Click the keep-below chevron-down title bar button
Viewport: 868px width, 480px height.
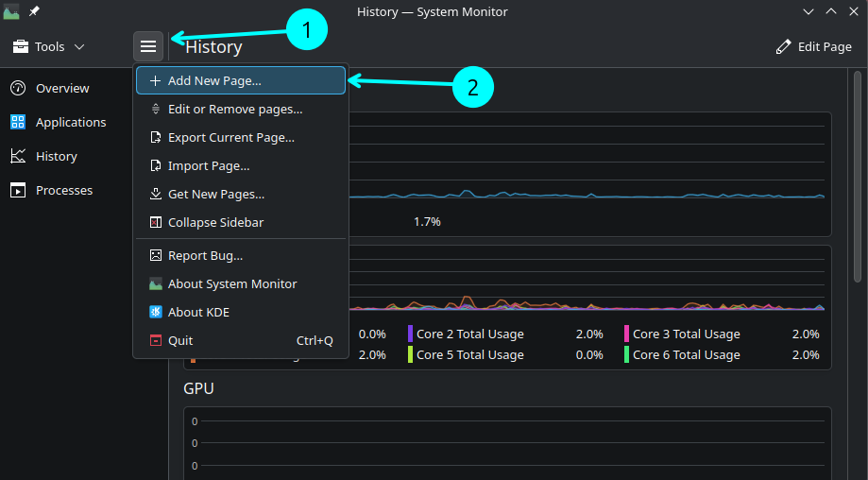coord(808,11)
